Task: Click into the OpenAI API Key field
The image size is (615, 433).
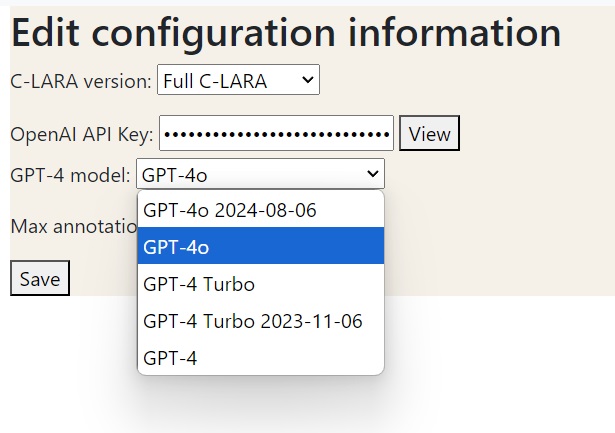Action: tap(276, 134)
